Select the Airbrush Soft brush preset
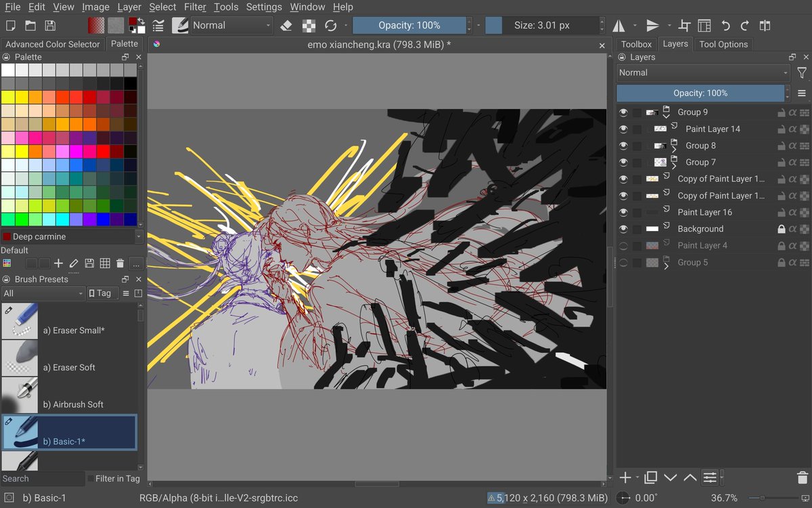The image size is (812, 508). coord(69,396)
